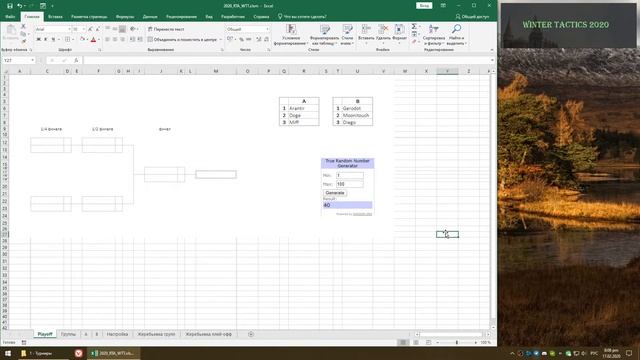Expand the Name Box dropdown arrow
This screenshot has width=640, height=360.
click(x=32, y=60)
